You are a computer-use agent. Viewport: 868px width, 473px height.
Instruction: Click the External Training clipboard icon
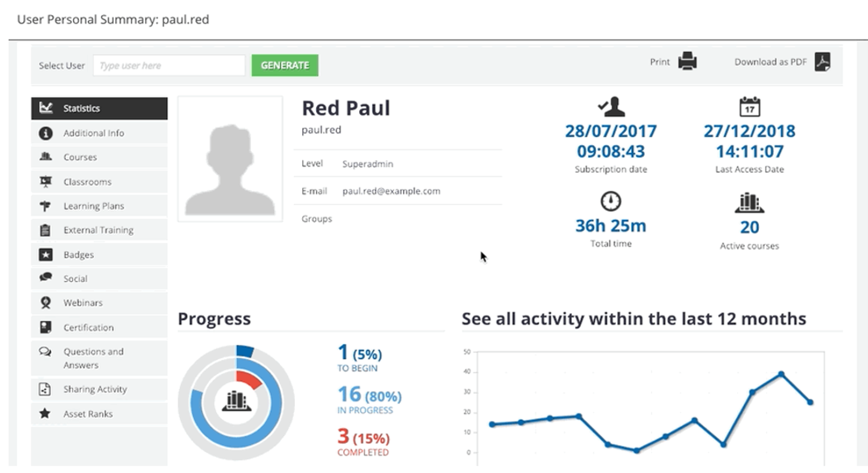click(x=45, y=230)
